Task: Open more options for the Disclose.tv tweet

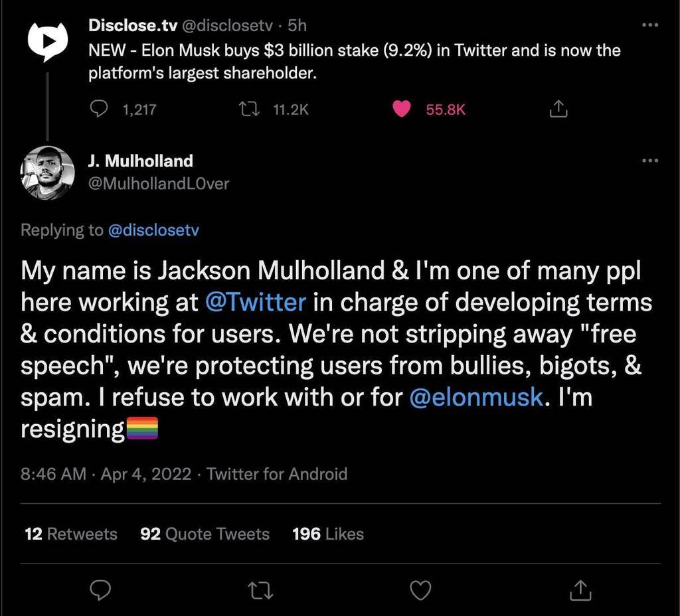Action: point(650,25)
